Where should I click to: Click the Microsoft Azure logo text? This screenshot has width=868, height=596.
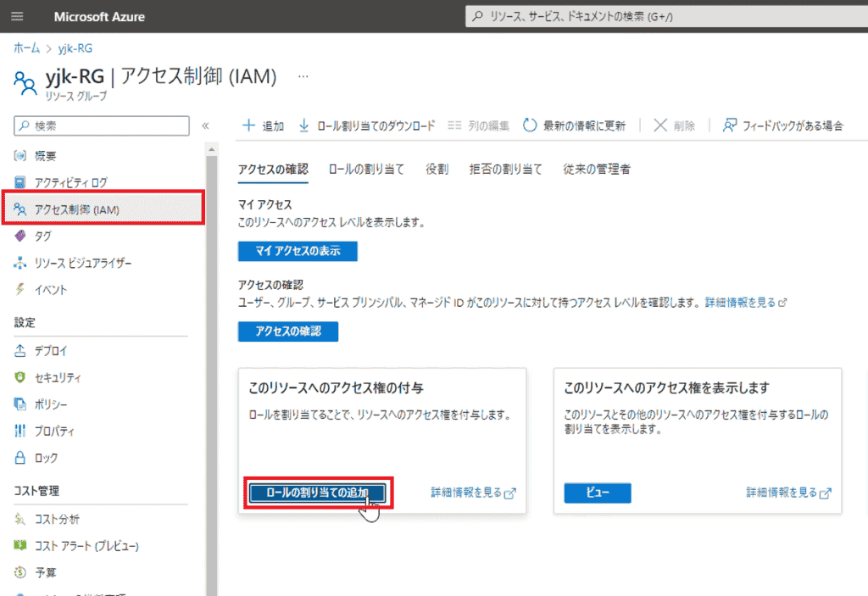click(99, 17)
